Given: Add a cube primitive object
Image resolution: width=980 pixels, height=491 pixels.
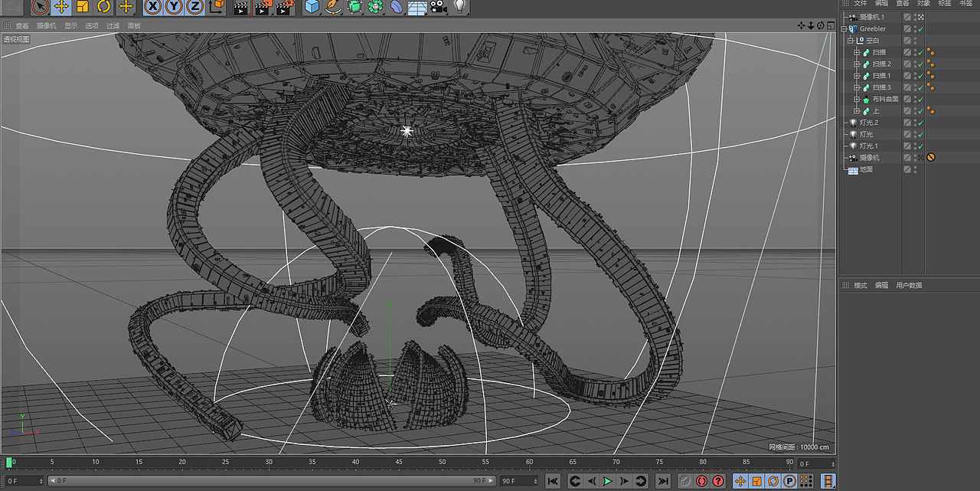Looking at the screenshot, I should point(312,7).
